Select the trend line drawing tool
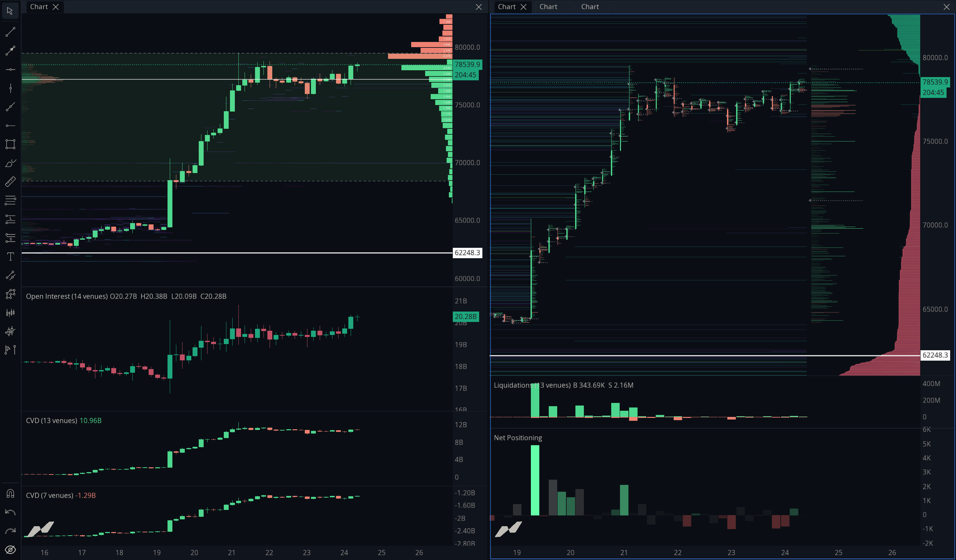This screenshot has width=956, height=560. click(10, 32)
